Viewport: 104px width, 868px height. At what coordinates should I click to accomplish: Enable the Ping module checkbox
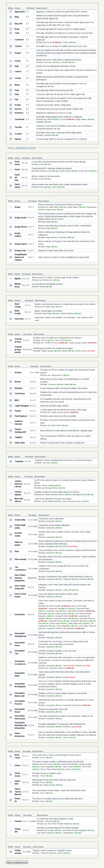point(10,94)
